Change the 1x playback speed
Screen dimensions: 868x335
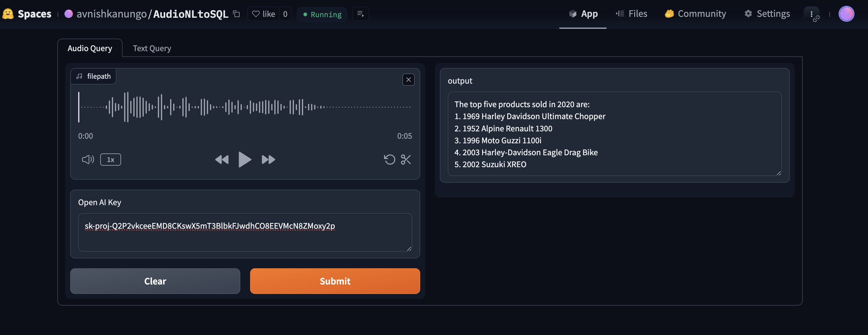click(x=110, y=160)
